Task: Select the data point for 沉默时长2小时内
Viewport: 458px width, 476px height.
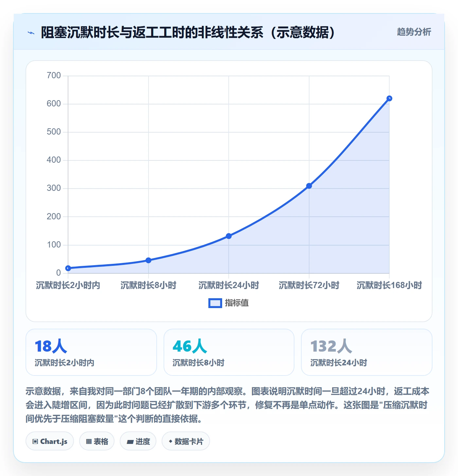Action: coord(68,268)
